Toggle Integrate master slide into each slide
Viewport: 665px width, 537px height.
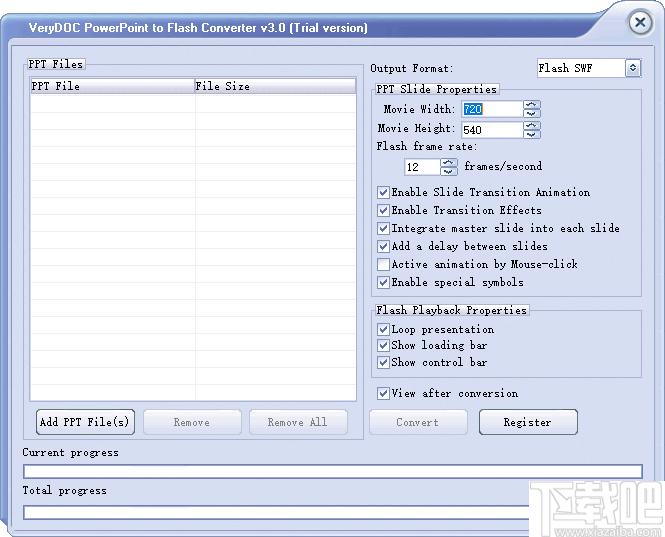point(383,229)
